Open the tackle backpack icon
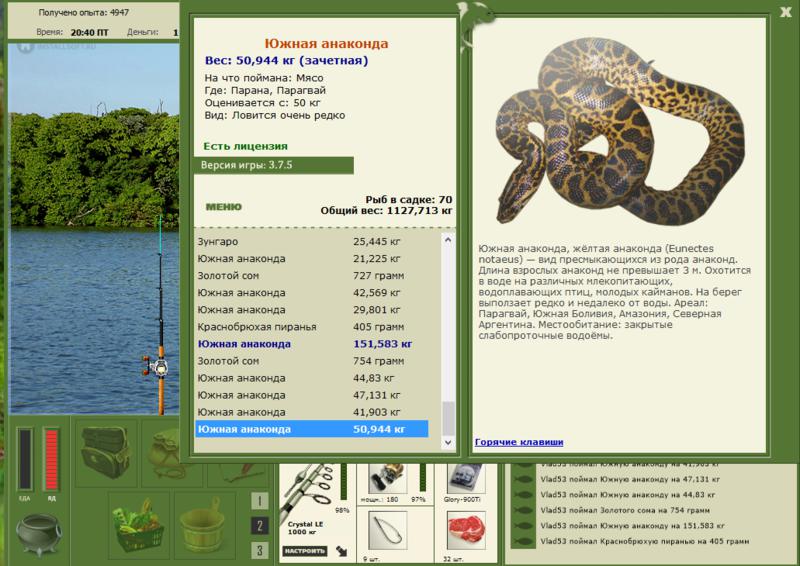Screen dimensions: 800x566 click(x=106, y=452)
